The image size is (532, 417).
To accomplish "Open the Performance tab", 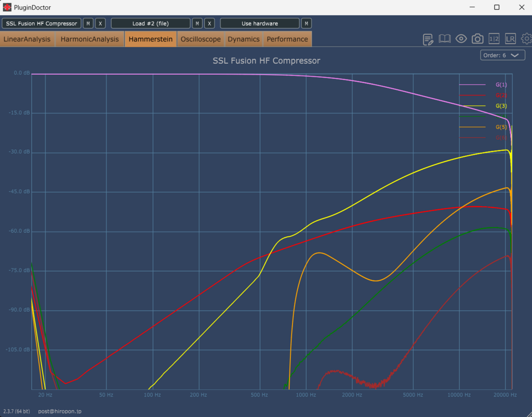I will pos(287,39).
